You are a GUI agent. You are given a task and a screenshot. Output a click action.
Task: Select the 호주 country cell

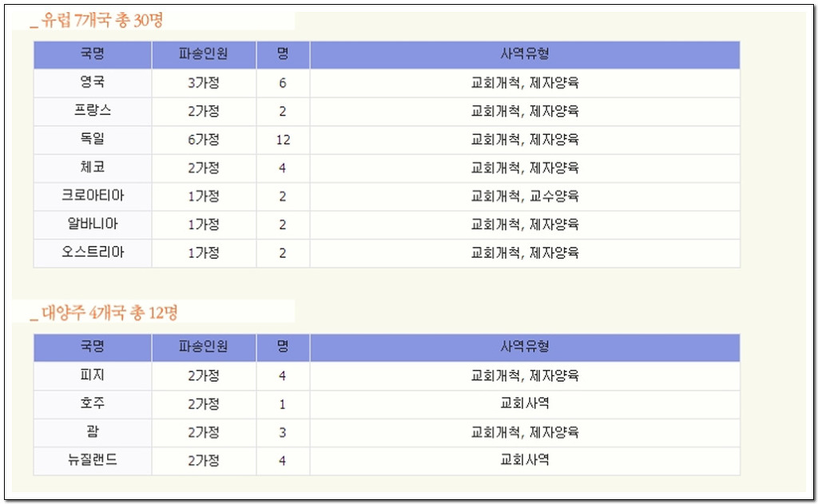pyautogui.click(x=93, y=404)
